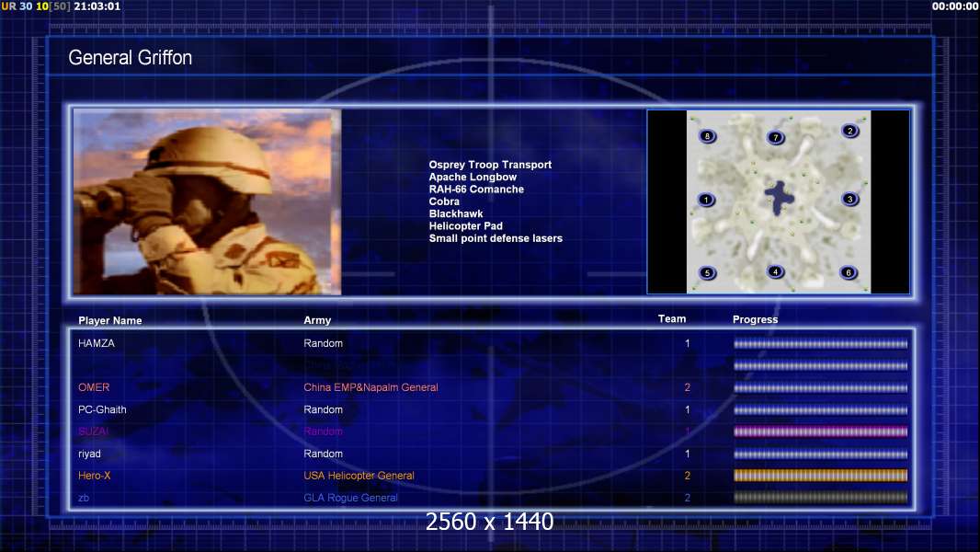
Task: Click the UR 30 counter overlay
Action: 17,6
